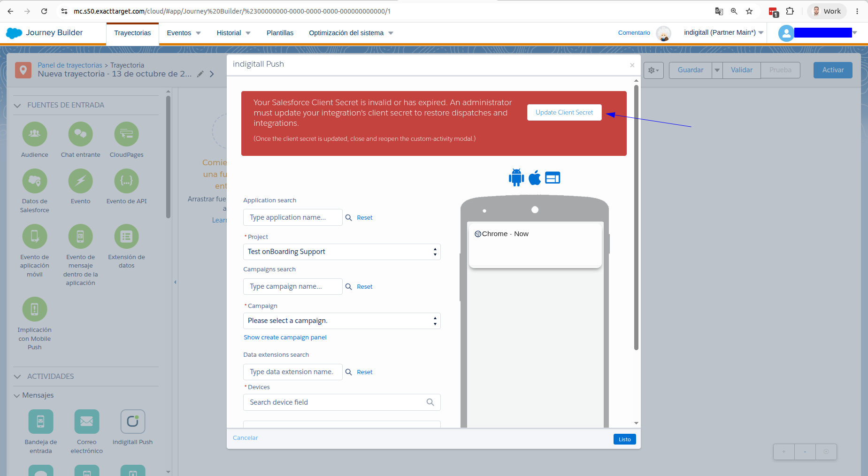Click the Evento lightning icon
Screen dimensions: 868x476
click(x=81, y=181)
